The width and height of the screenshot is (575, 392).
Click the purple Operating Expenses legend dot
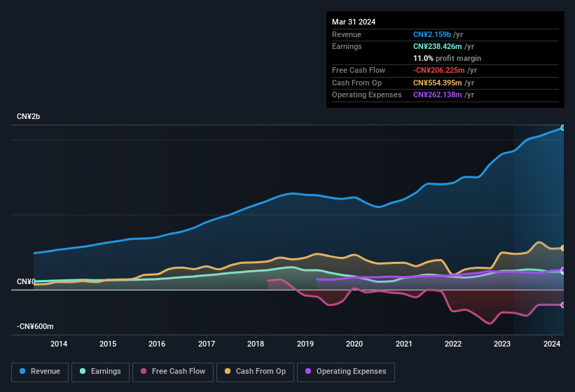[309, 372]
